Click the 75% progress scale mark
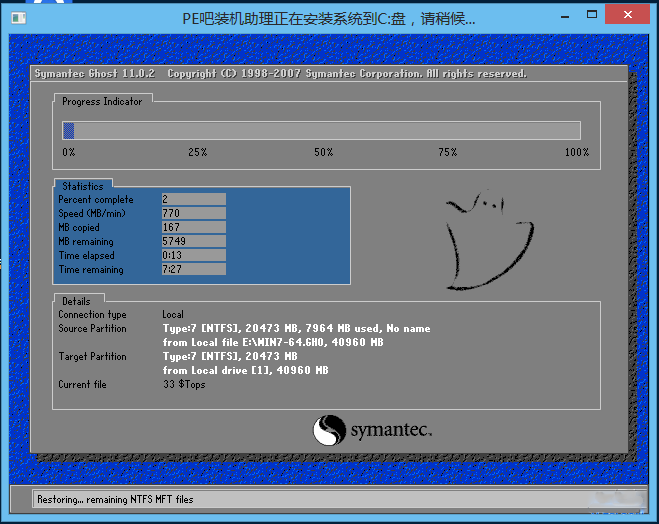This screenshot has height=524, width=659. (x=448, y=152)
